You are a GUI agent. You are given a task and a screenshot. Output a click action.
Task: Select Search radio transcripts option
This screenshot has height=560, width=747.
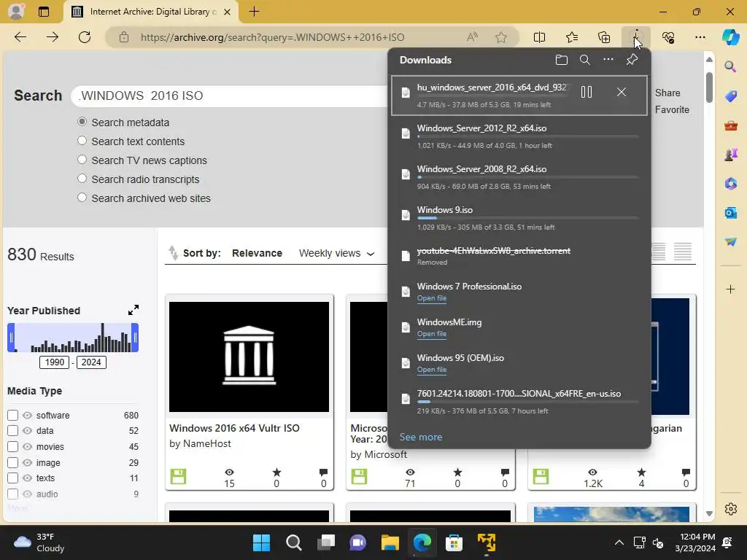point(82,179)
